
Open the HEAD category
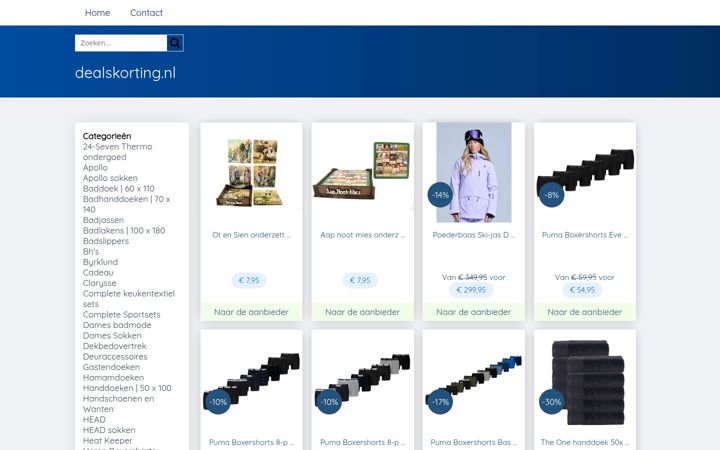point(94,420)
